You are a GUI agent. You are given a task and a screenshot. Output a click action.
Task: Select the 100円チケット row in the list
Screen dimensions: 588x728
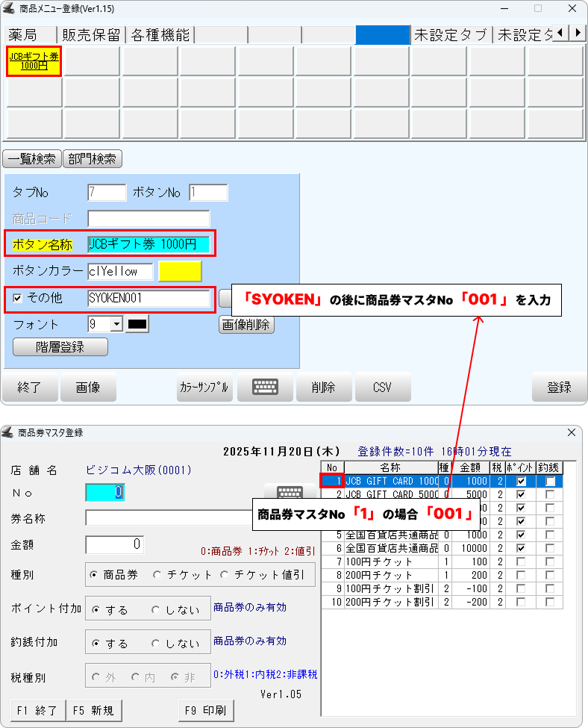point(390,560)
